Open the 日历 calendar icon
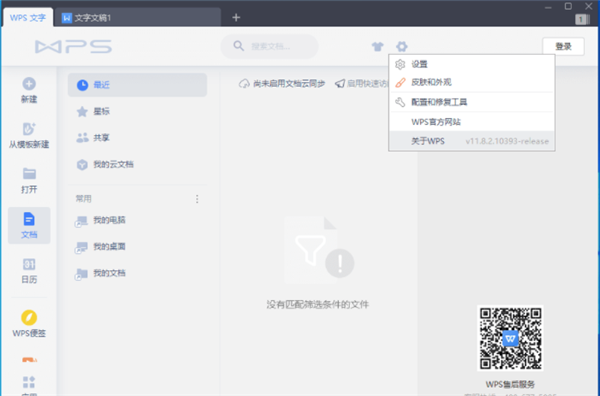 coord(29,264)
